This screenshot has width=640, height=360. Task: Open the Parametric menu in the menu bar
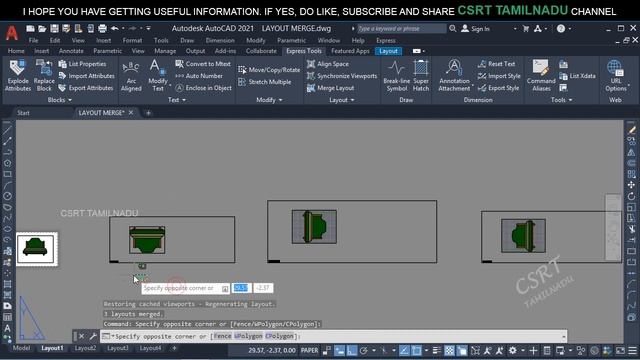pos(291,40)
